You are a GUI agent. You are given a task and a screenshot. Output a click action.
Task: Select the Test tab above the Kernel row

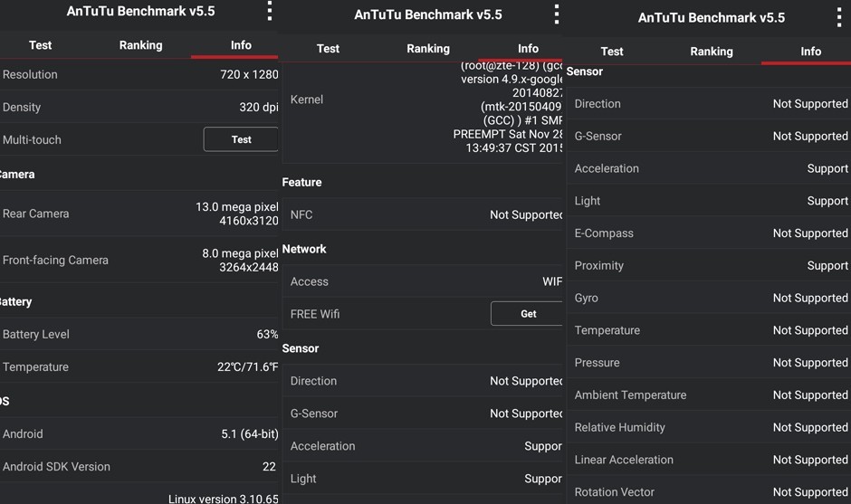(x=328, y=49)
